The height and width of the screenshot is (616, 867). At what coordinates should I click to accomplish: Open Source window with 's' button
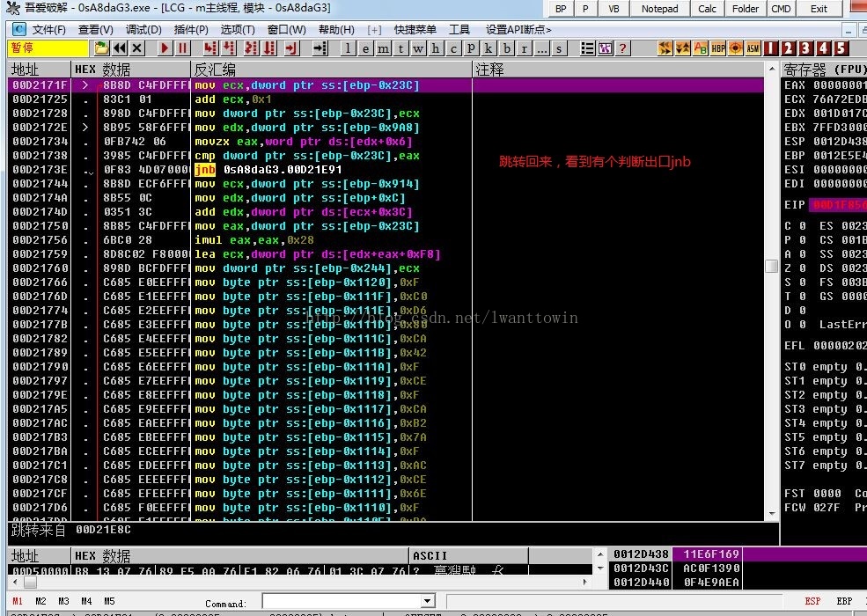[560, 48]
